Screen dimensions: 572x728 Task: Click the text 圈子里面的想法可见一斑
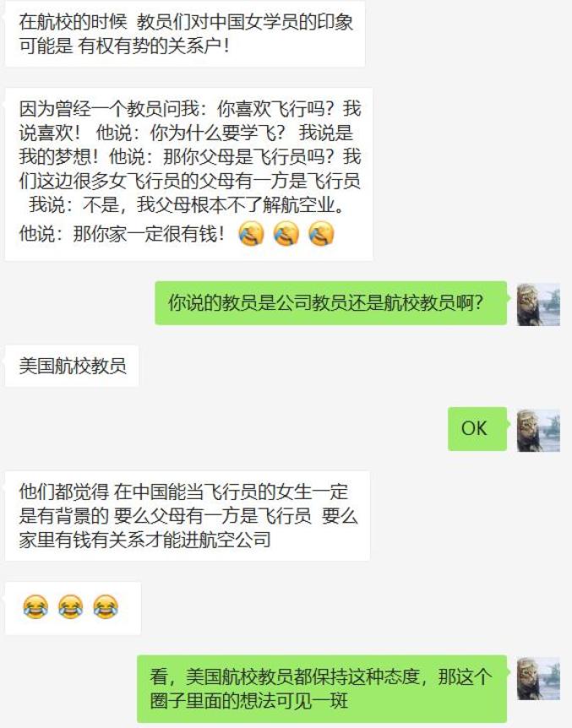(248, 701)
